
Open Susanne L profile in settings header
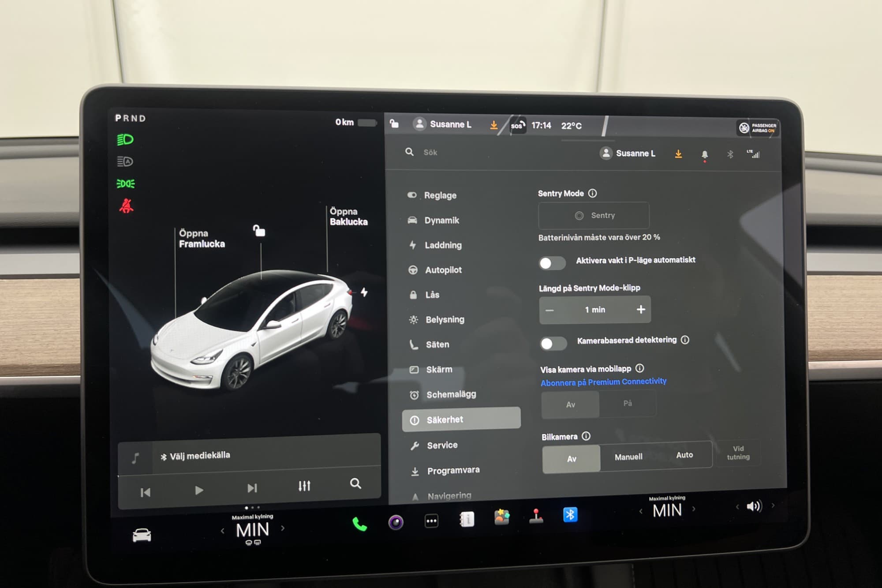point(627,153)
